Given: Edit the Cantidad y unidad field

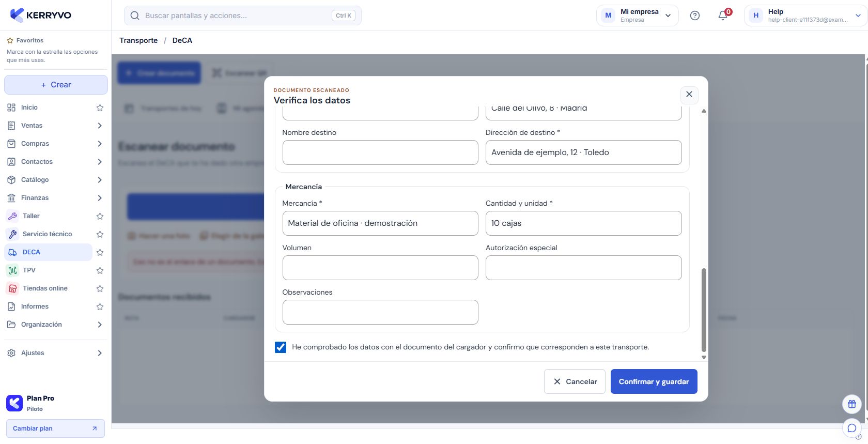Looking at the screenshot, I should point(584,223).
